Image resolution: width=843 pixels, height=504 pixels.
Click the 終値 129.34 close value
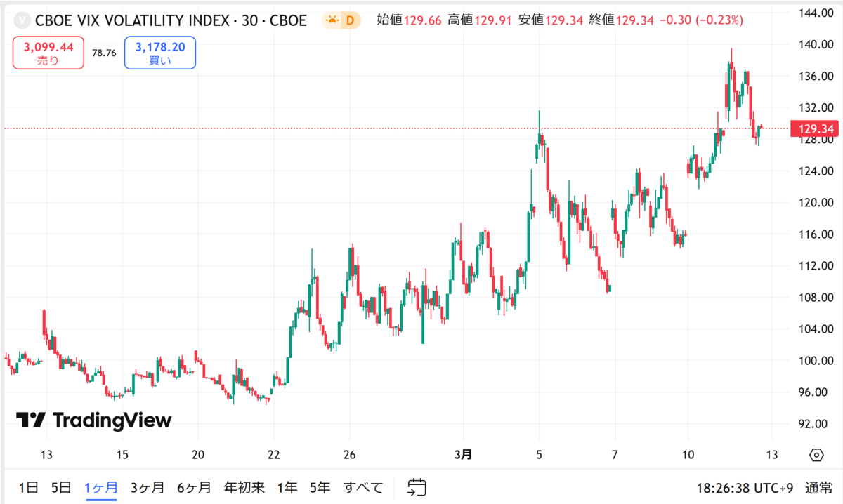coord(622,20)
